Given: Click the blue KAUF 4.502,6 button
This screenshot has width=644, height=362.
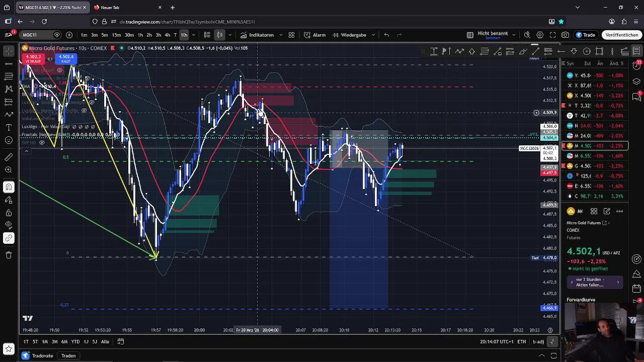Looking at the screenshot, I should click(66, 59).
